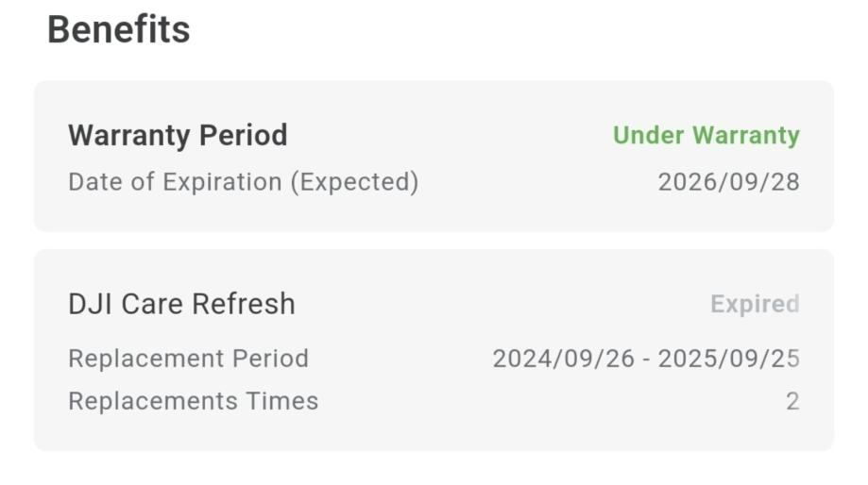The height and width of the screenshot is (485, 868).
Task: Click the dash between replacement dates
Action: (645, 360)
